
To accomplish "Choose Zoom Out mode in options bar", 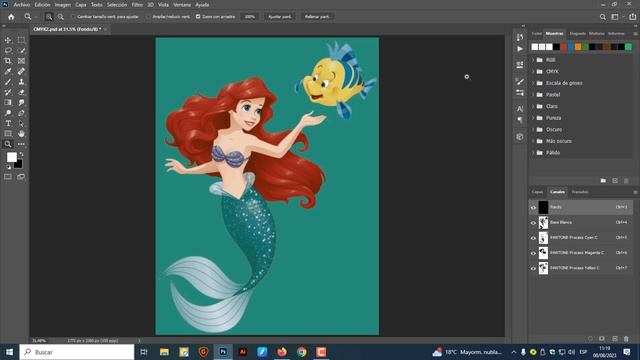I will (60, 17).
